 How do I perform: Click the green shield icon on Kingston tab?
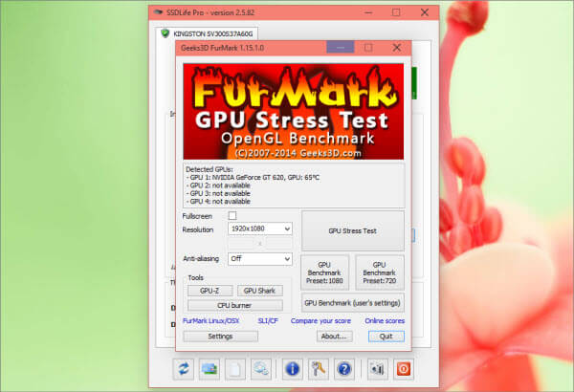pyautogui.click(x=166, y=33)
